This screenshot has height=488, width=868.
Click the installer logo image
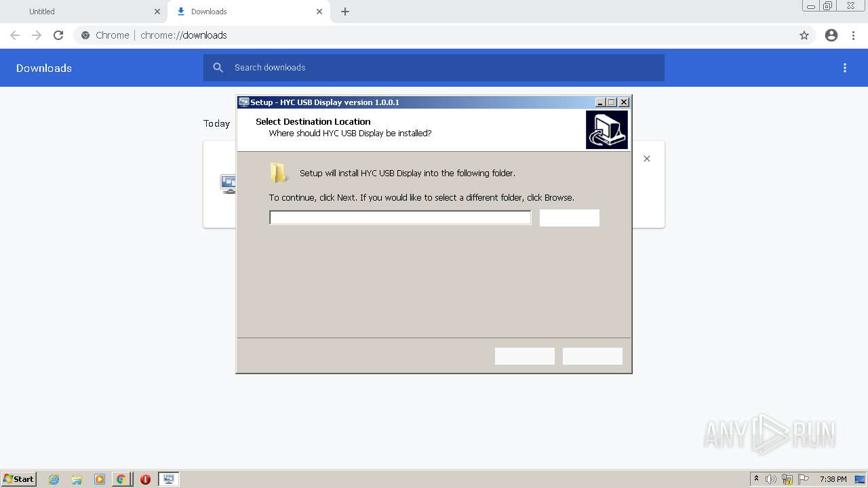tap(607, 129)
